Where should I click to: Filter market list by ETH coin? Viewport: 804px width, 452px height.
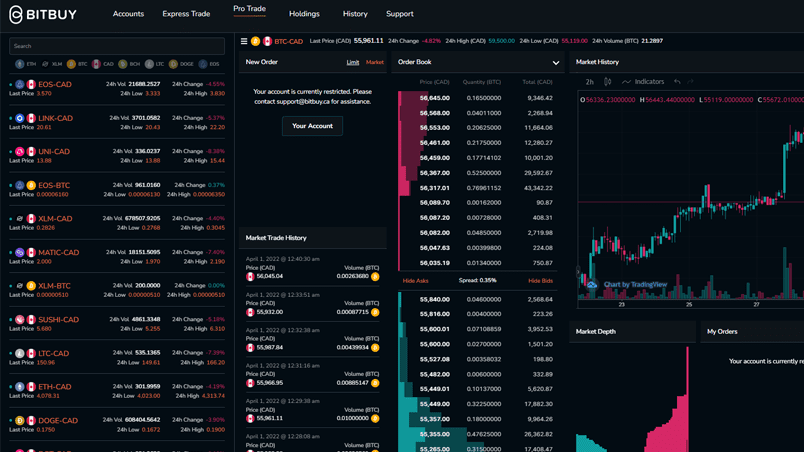pos(26,64)
